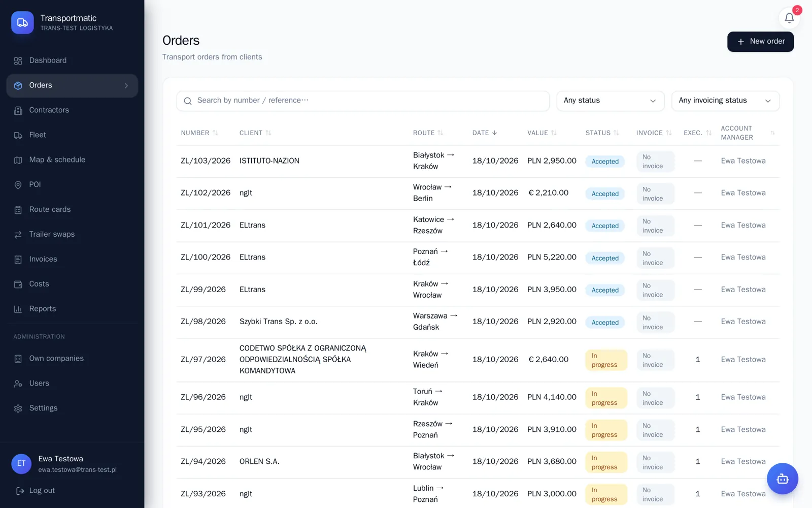Click Log out
Screen dimensions: 812x508
tap(36, 491)
